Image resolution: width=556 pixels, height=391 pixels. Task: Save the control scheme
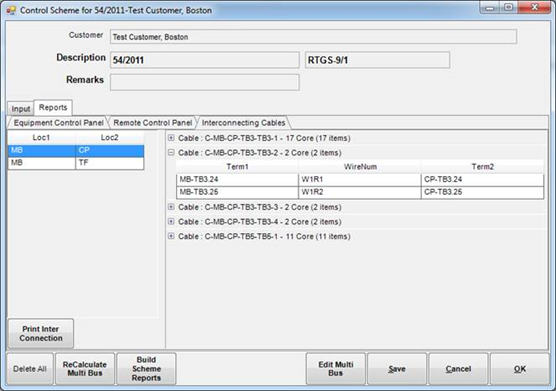click(397, 369)
